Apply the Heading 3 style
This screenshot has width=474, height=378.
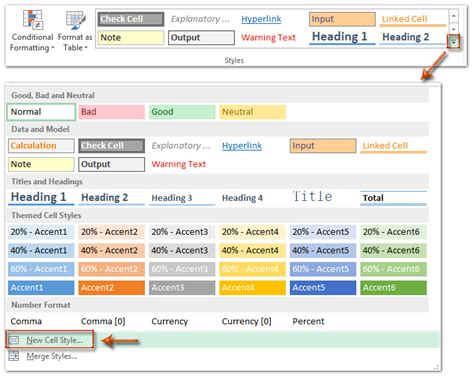pyautogui.click(x=182, y=198)
